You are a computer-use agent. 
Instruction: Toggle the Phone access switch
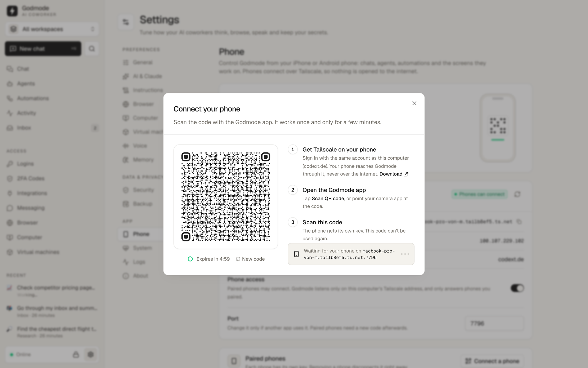(x=517, y=288)
